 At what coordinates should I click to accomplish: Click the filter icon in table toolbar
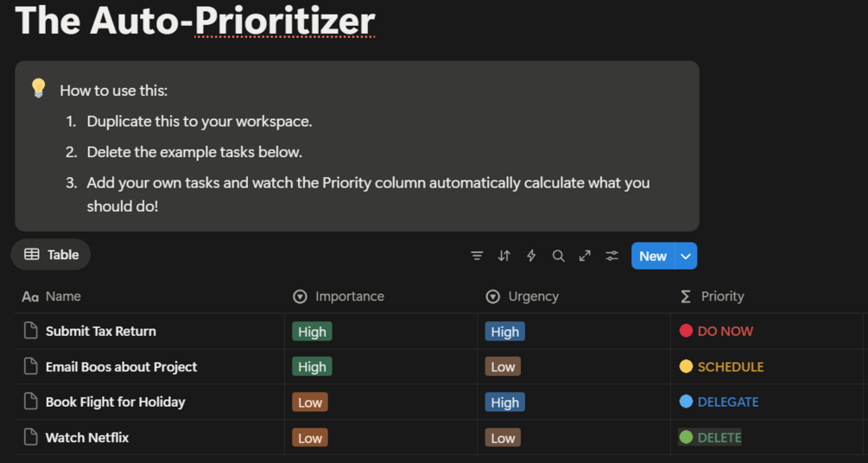point(477,256)
